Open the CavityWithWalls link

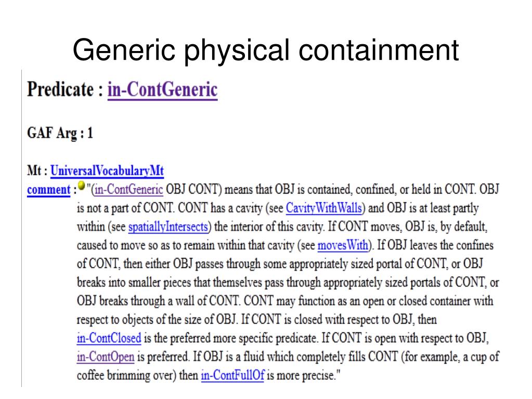coord(323,208)
